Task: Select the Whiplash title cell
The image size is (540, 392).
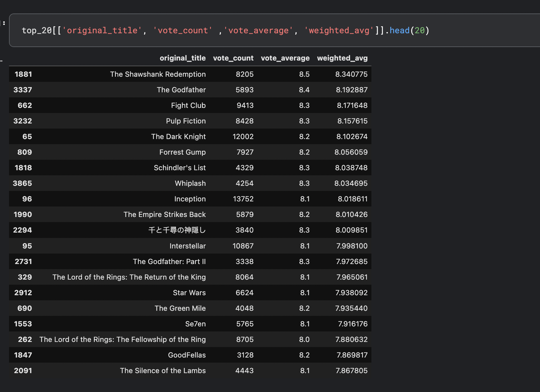Action: [x=190, y=183]
